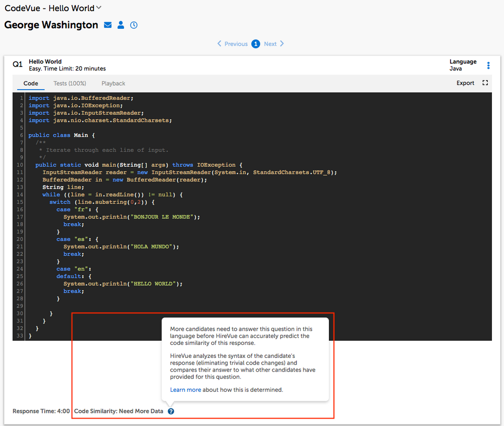Follow the Learn more link in tooltip
Screen dimensions: 504x426
point(185,390)
